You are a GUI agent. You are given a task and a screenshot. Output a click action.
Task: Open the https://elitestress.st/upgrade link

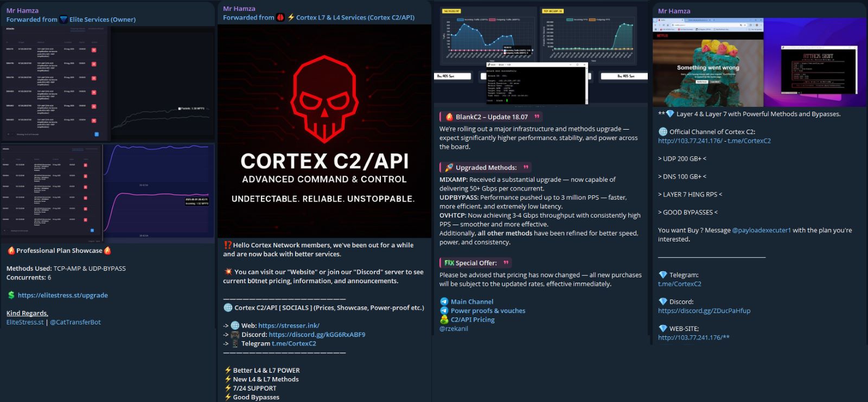63,295
